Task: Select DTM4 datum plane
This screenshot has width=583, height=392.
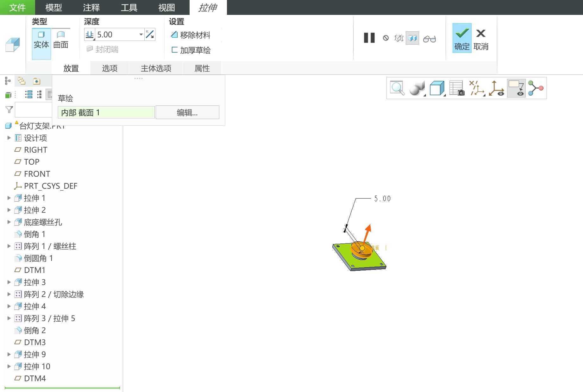Action: (30, 378)
